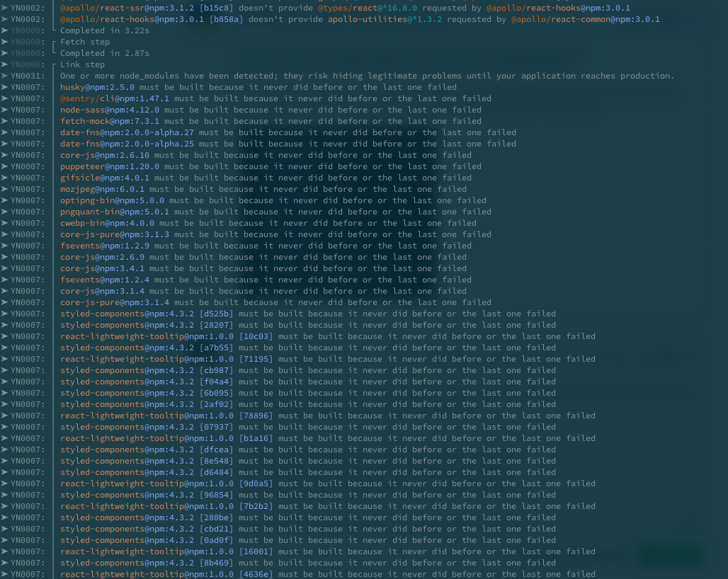Image resolution: width=728 pixels, height=579 pixels.
Task: Click the [280be] styled-components hash
Action: point(217,517)
